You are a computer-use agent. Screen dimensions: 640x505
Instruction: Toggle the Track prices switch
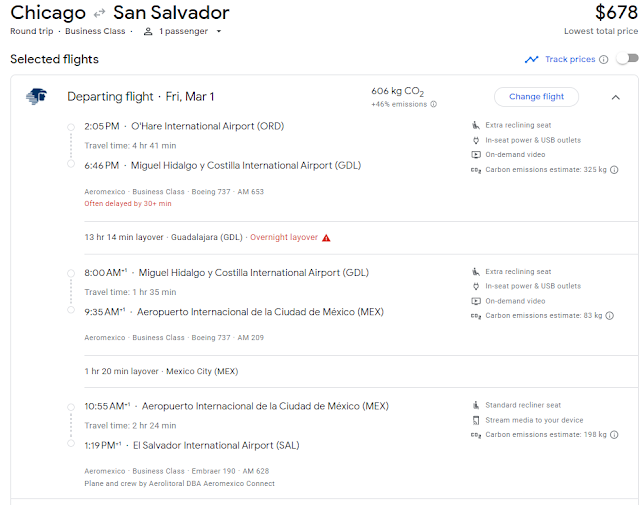coord(628,59)
